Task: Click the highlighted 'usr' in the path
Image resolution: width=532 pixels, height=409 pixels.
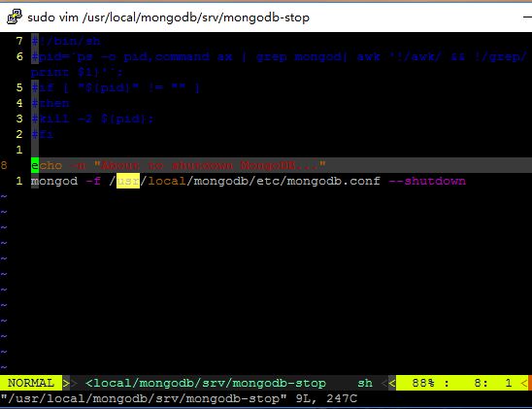Action: (128, 181)
